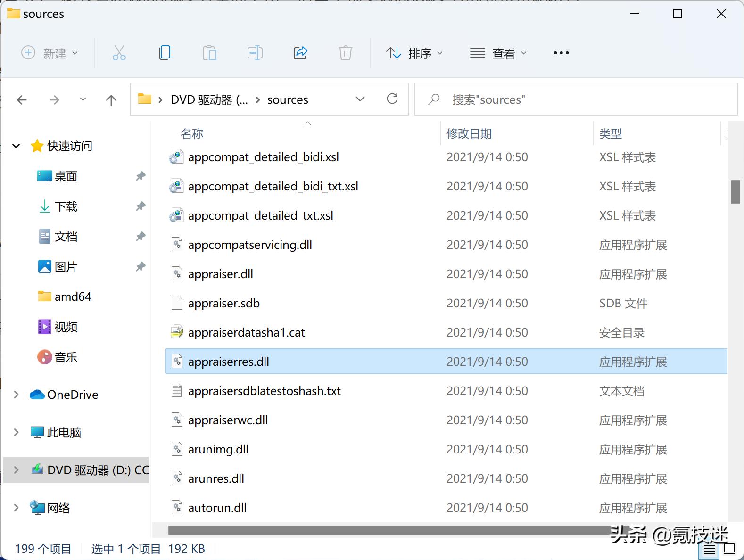Image resolution: width=744 pixels, height=560 pixels.
Task: Click the search magnifier icon
Action: tap(434, 99)
